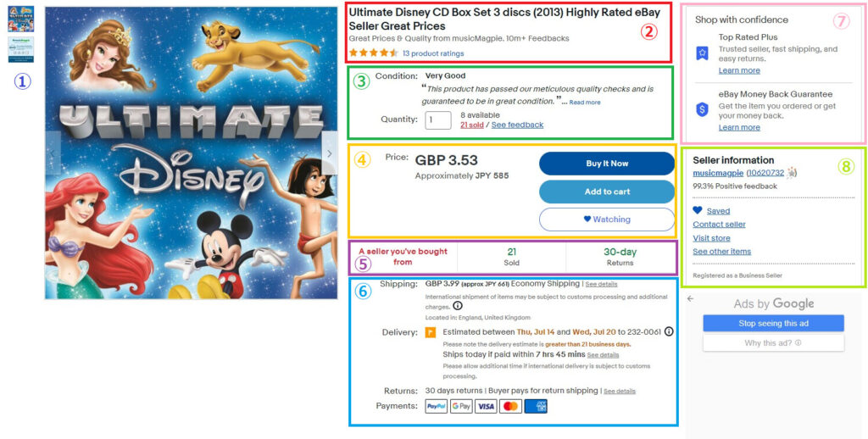The image size is (868, 439).
Task: Toggle the Saved seller heart link
Action: tap(711, 211)
